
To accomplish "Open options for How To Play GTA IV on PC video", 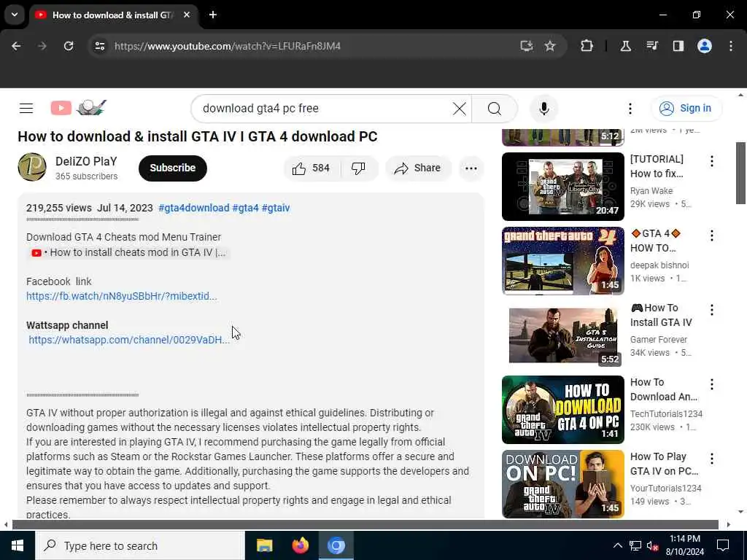I will pos(712,459).
